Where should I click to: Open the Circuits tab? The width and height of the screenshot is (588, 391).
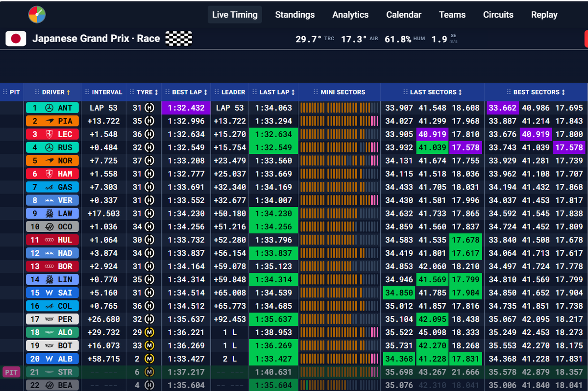click(498, 15)
